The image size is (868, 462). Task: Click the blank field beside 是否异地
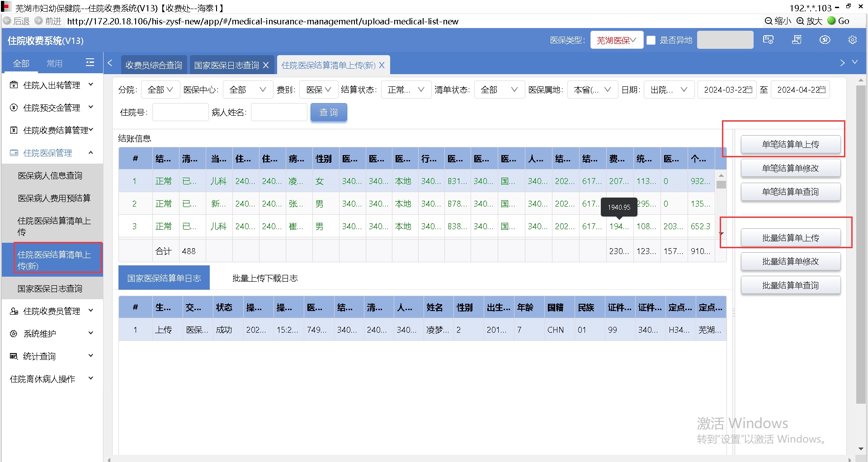(725, 40)
